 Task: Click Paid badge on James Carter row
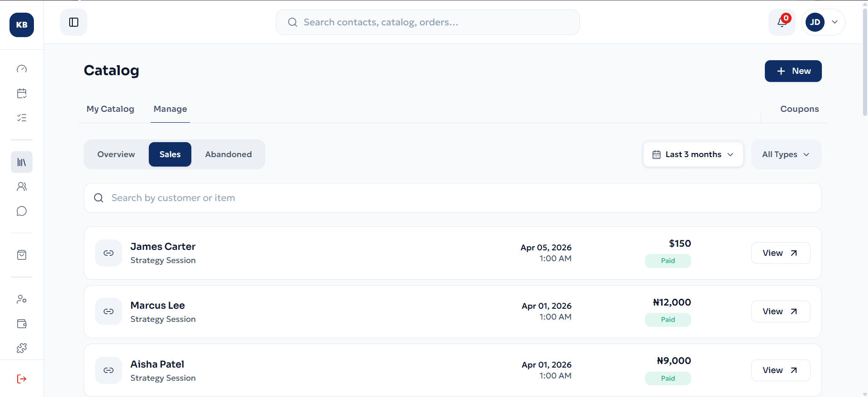point(668,261)
